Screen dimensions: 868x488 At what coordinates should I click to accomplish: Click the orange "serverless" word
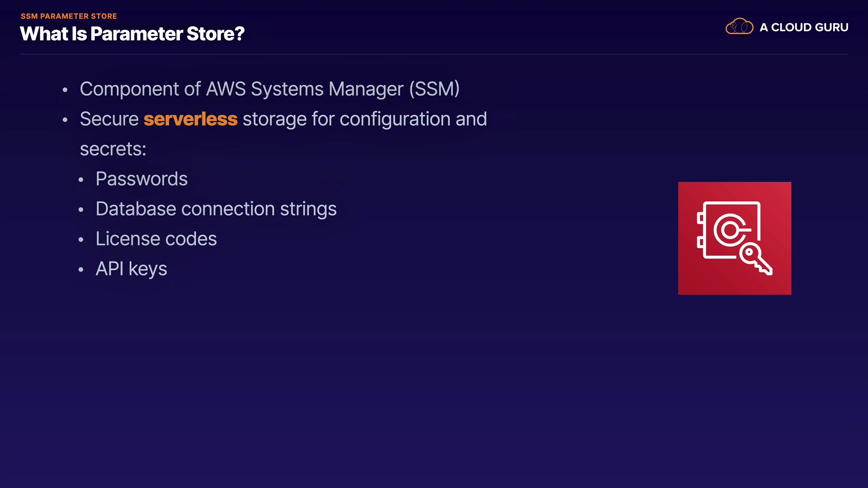click(190, 119)
